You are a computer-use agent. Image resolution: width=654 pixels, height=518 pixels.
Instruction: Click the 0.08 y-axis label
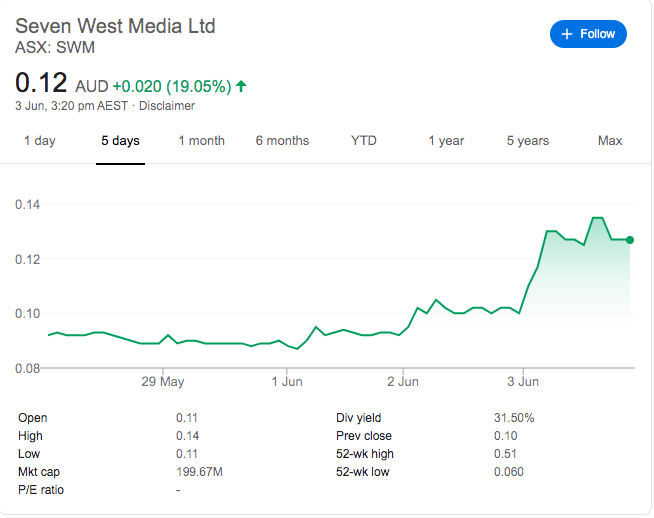[28, 368]
